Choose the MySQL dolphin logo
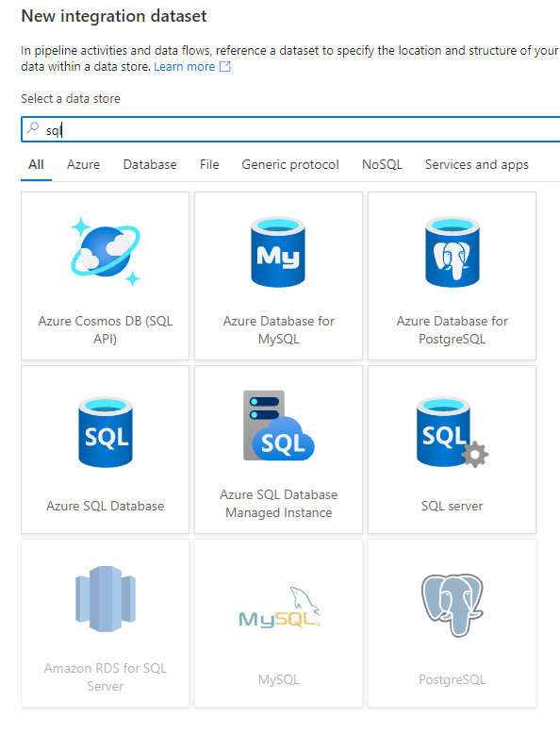The width and height of the screenshot is (560, 734). pyautogui.click(x=279, y=608)
